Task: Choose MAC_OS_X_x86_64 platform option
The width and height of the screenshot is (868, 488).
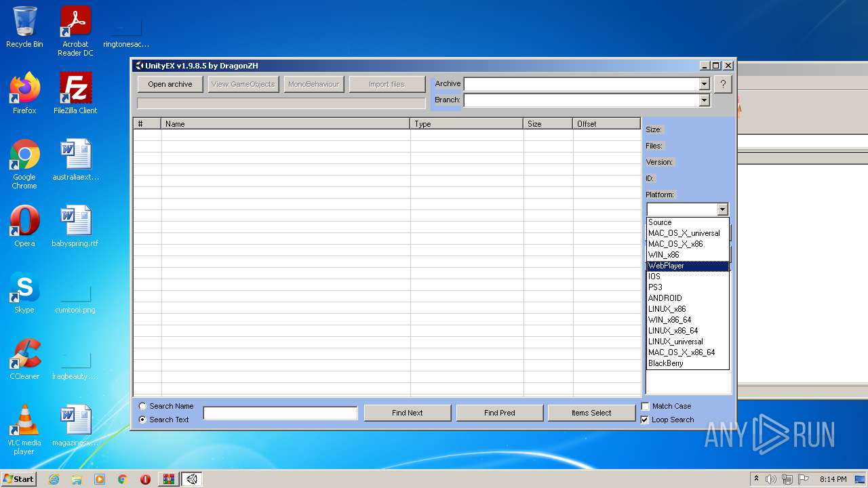Action: pyautogui.click(x=688, y=352)
